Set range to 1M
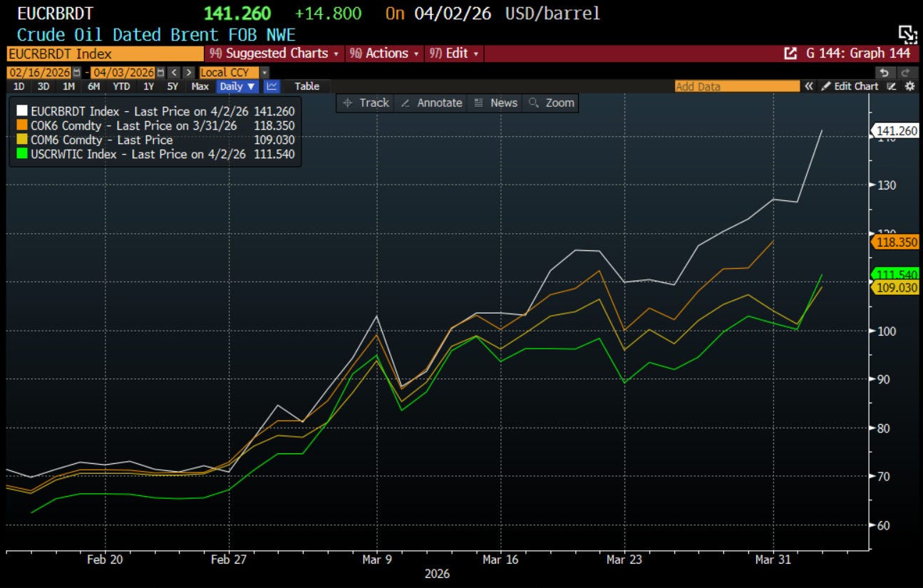This screenshot has width=923, height=588. pos(68,86)
